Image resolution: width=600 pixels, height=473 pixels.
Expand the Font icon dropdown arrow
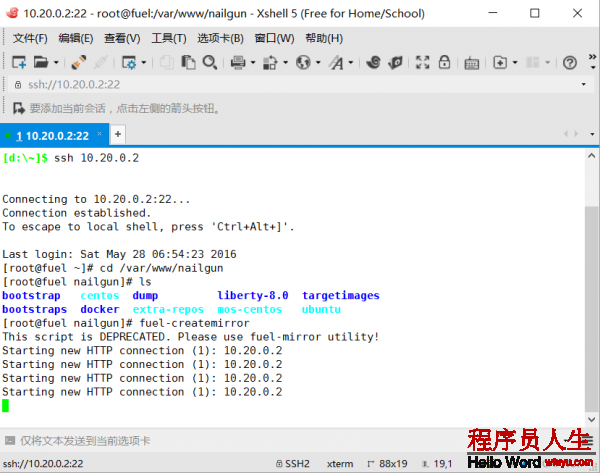(x=351, y=62)
